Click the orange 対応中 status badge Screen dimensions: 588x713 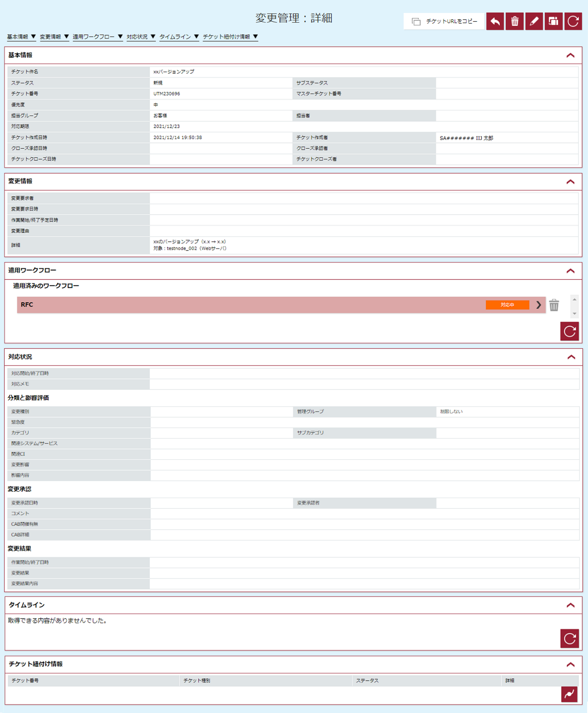click(x=507, y=305)
